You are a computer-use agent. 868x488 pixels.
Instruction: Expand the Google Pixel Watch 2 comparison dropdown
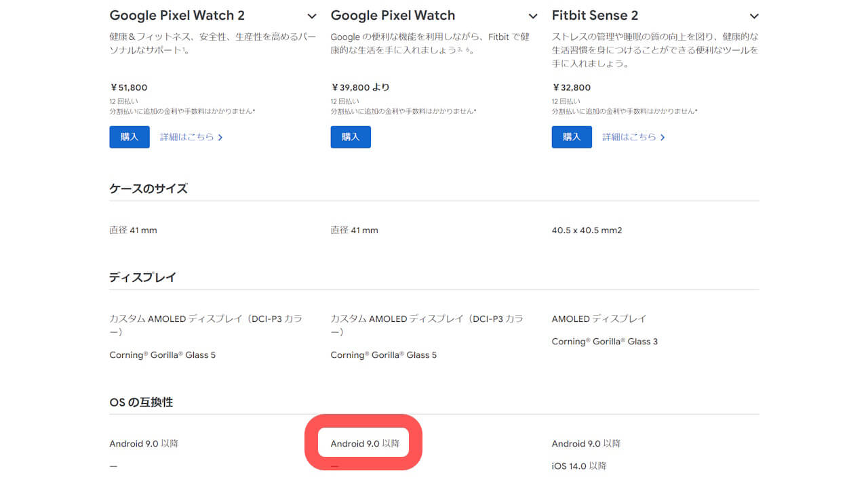click(312, 15)
